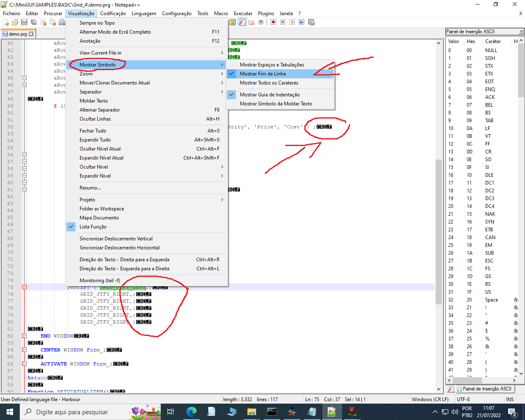Click the Playback macro icon
Image resolution: width=525 pixels, height=420 pixels.
click(x=292, y=22)
